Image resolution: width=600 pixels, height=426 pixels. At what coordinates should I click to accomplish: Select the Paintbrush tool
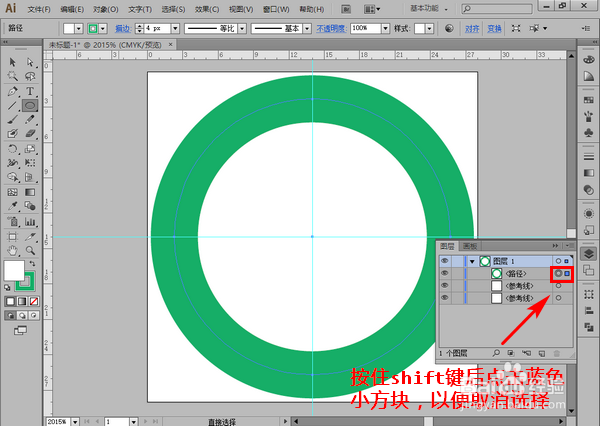13,120
